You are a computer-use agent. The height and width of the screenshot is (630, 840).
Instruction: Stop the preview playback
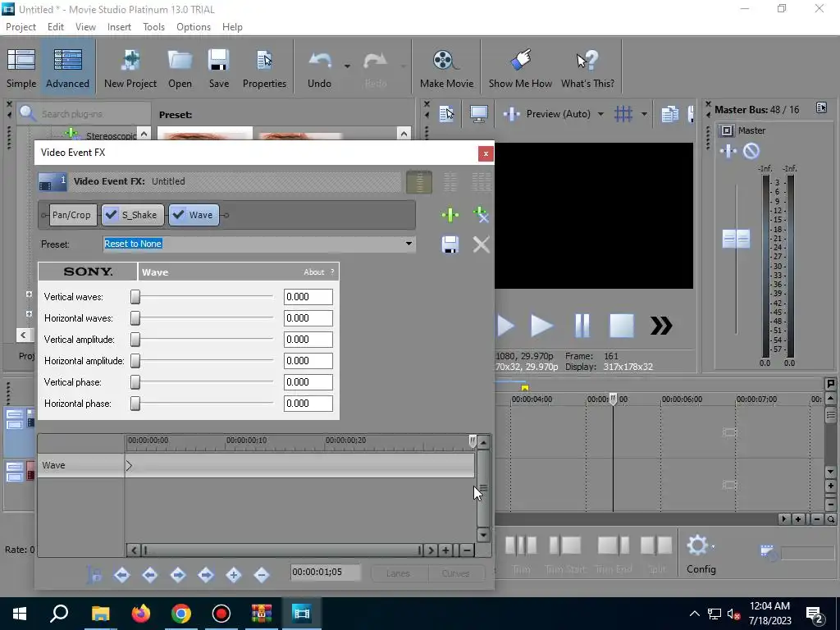click(622, 326)
